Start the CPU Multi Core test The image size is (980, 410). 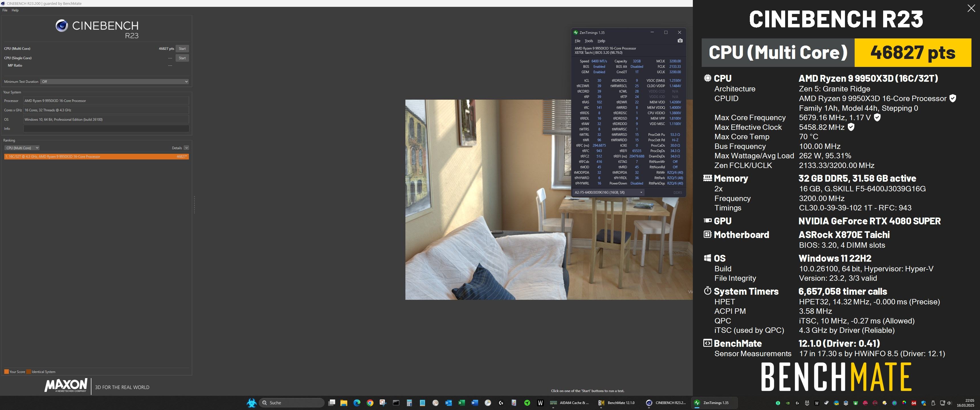[182, 49]
